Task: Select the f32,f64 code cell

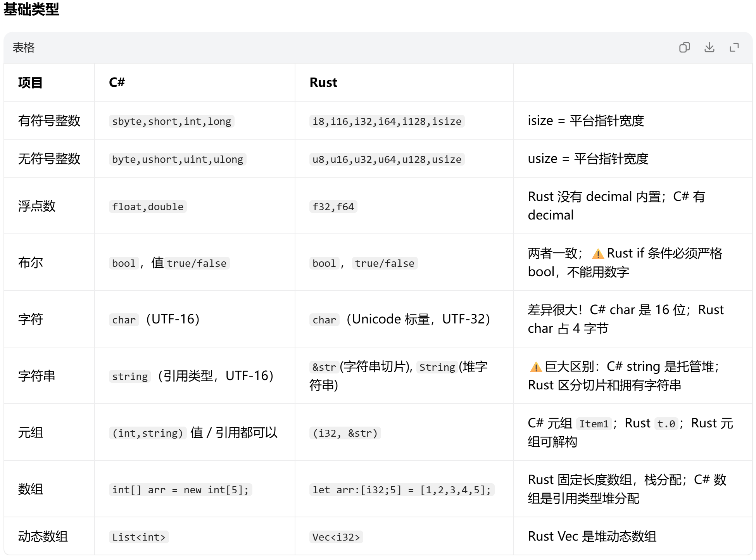Action: (333, 207)
